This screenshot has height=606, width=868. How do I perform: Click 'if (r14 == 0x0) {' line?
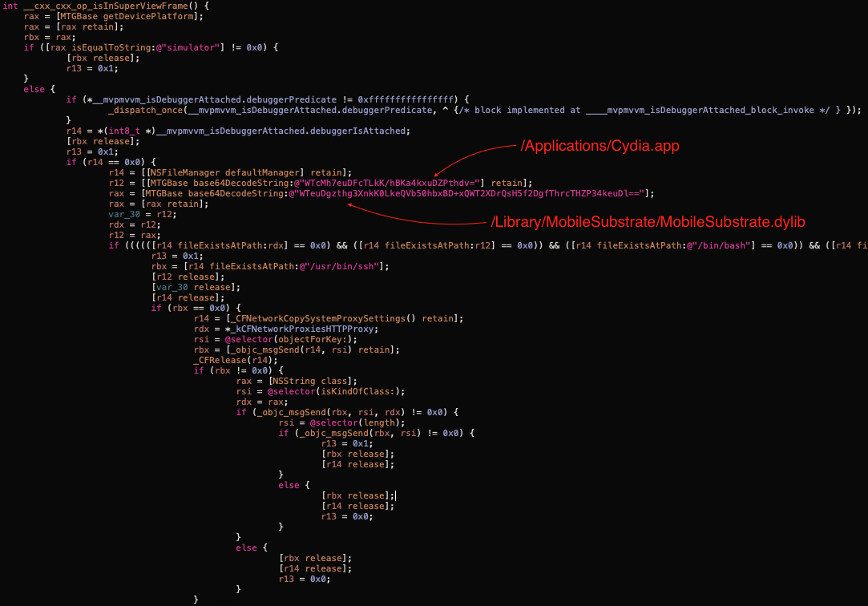111,162
